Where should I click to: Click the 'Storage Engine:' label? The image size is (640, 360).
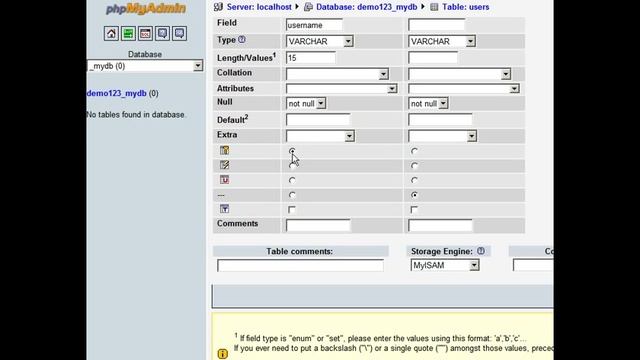[442, 251]
